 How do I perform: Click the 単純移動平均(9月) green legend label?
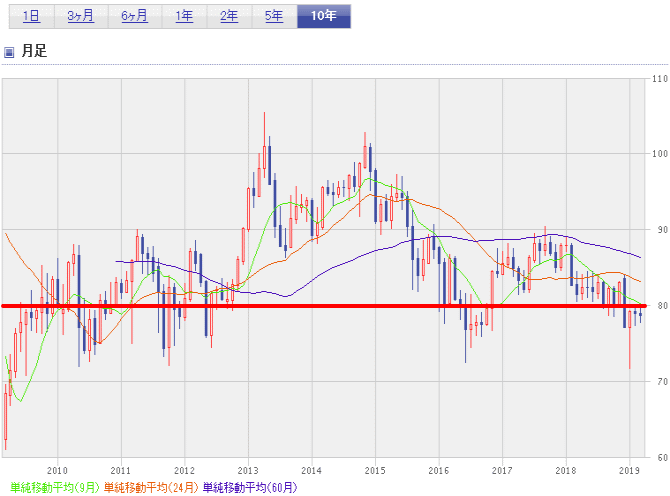point(55,487)
